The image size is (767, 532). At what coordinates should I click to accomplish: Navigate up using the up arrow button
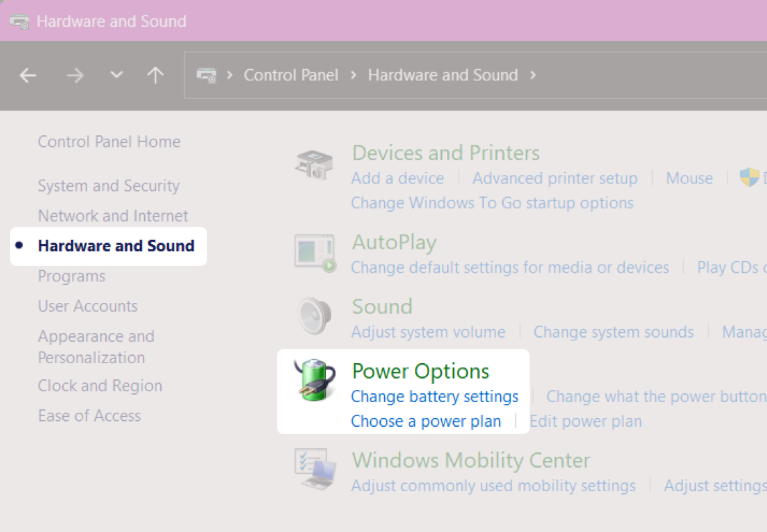click(x=156, y=75)
